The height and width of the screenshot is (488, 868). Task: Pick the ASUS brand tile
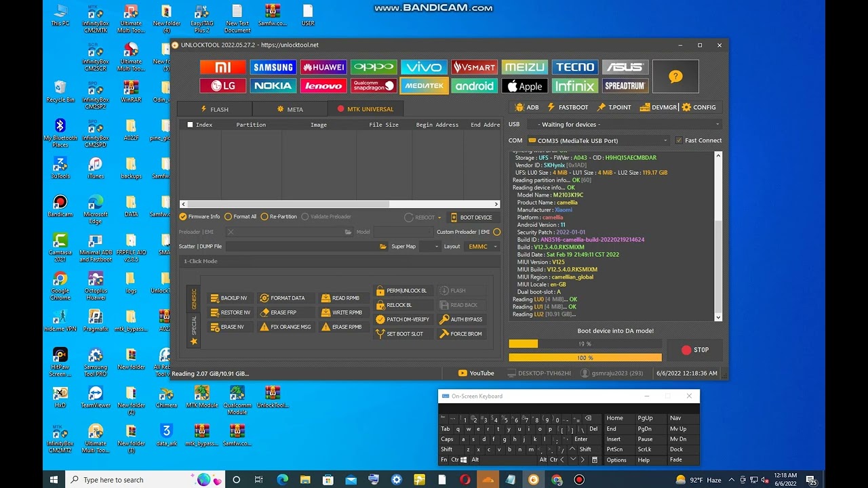(625, 67)
